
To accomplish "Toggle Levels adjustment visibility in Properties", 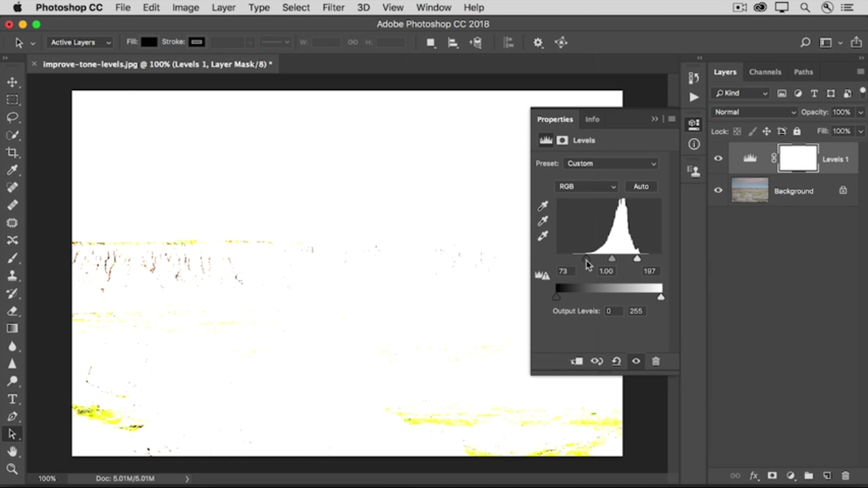I will [x=636, y=361].
